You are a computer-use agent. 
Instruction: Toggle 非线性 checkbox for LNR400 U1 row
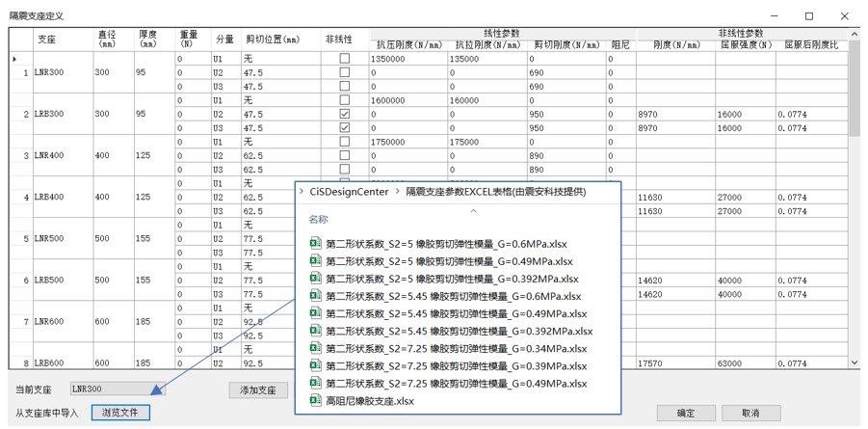[x=345, y=142]
